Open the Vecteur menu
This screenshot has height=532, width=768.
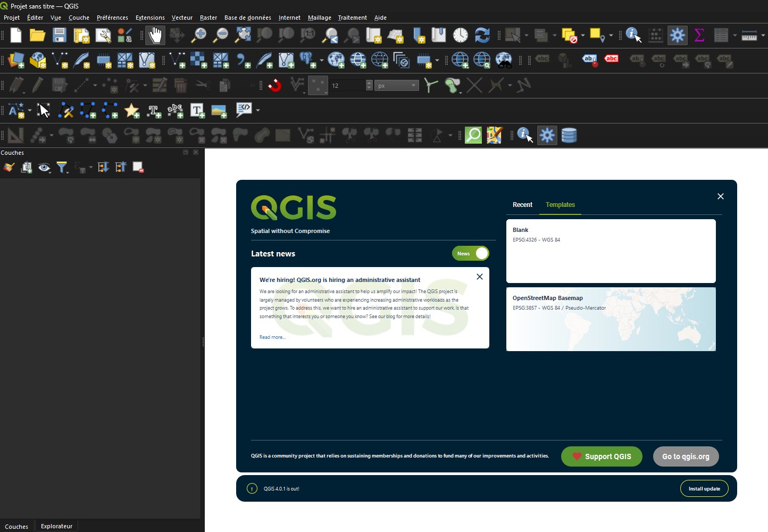[182, 18]
